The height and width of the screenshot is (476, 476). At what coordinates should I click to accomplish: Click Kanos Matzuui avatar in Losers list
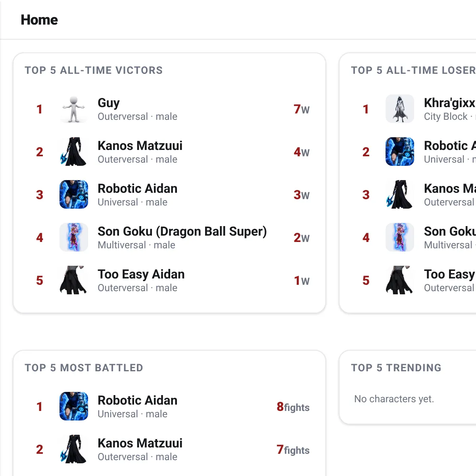tap(400, 194)
